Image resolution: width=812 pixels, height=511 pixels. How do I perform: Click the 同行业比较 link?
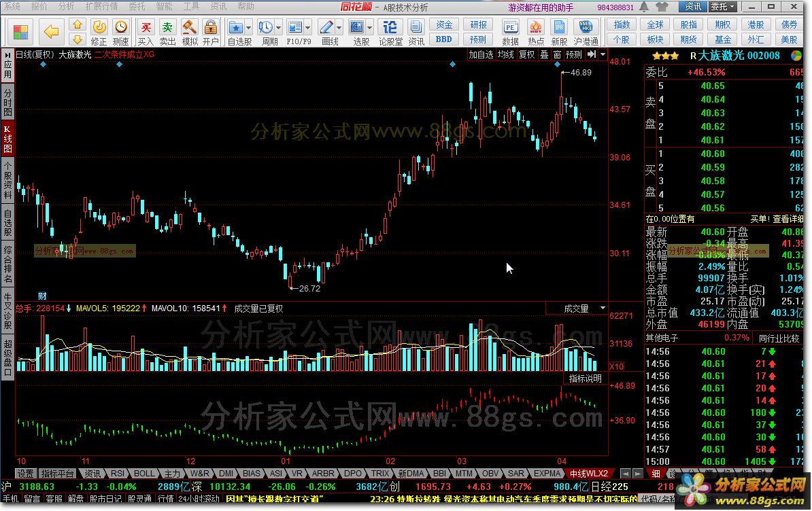(x=779, y=338)
